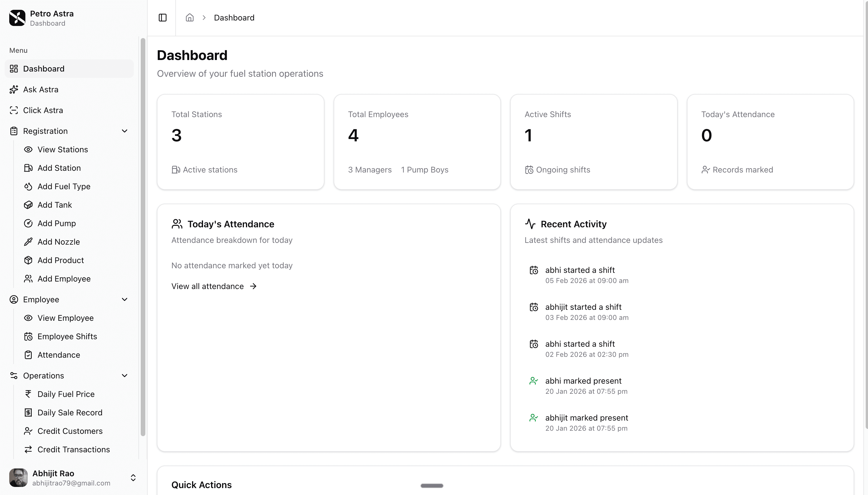Navigate home via the breadcrumb house icon

189,17
